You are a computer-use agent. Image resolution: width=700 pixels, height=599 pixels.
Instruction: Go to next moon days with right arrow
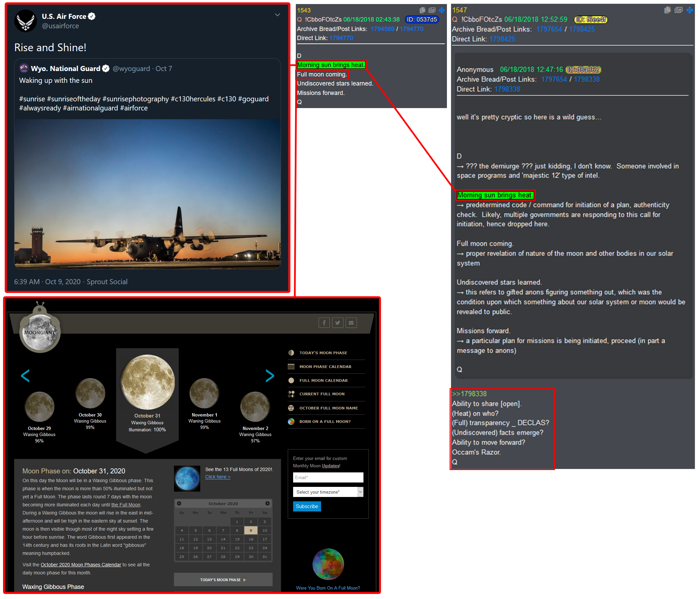270,375
